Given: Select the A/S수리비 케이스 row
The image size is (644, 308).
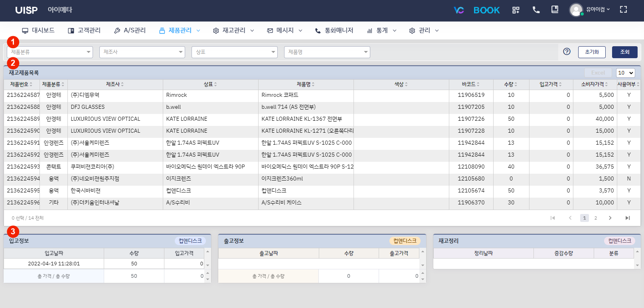Looking at the screenshot, I should pyautogui.click(x=322, y=203).
